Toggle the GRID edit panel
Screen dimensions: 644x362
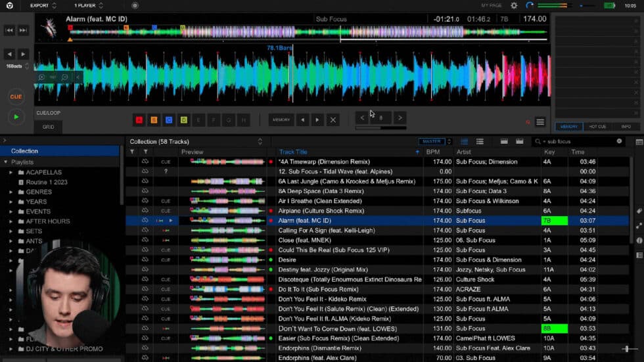49,127
